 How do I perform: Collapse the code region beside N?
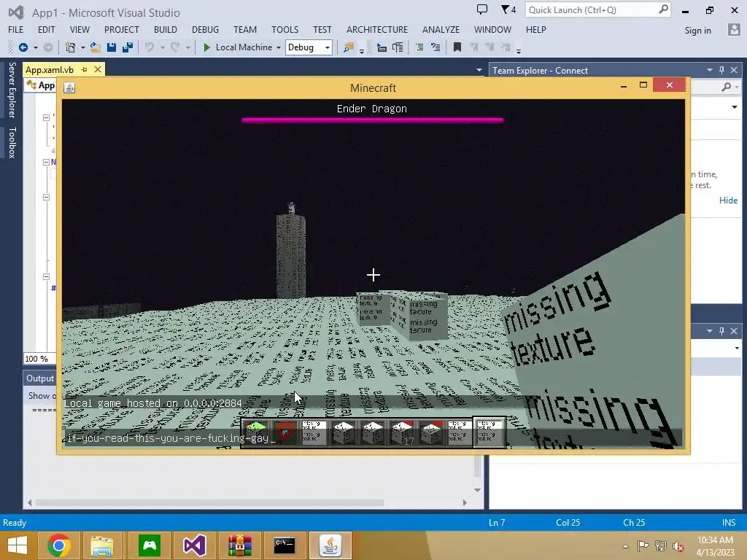[x=46, y=162]
